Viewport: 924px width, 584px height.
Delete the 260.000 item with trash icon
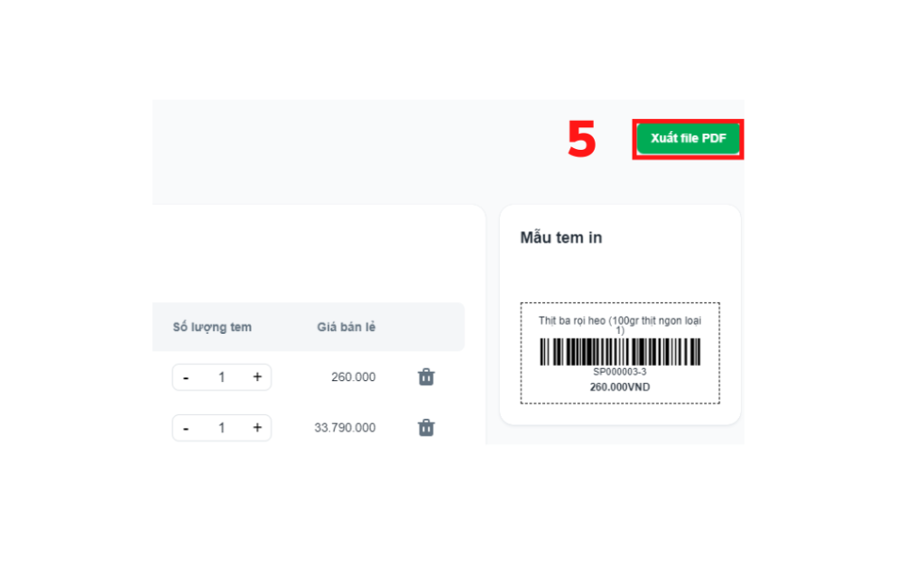click(426, 376)
